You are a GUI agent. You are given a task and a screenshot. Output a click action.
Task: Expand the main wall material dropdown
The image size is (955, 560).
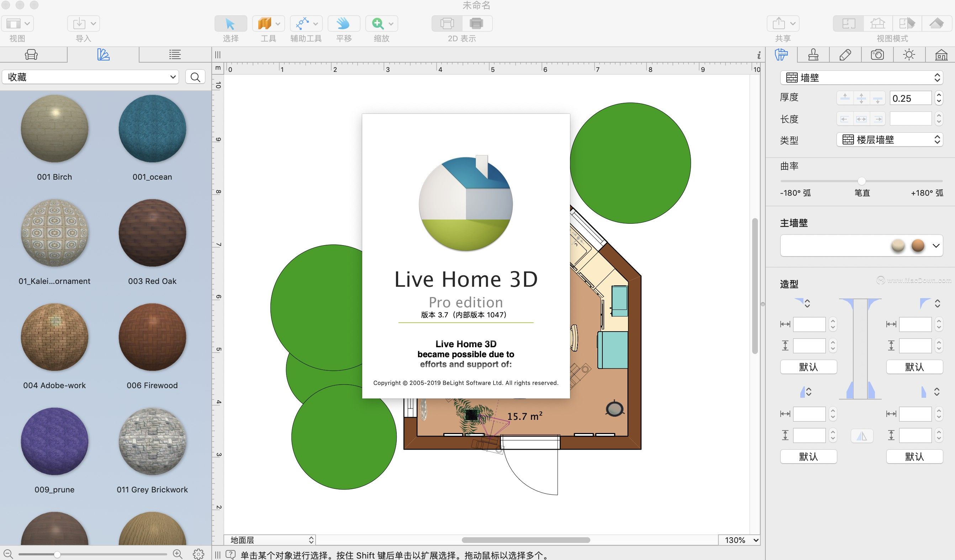[x=936, y=245]
